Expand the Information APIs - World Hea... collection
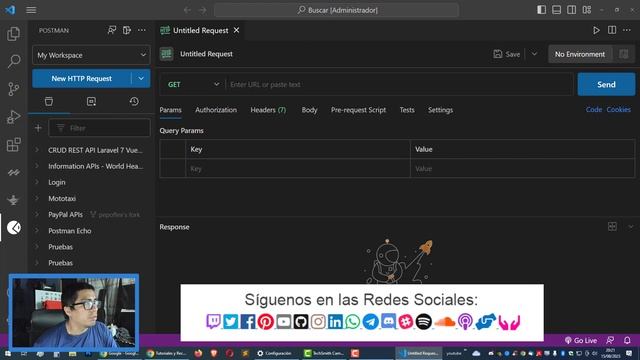 (37, 166)
